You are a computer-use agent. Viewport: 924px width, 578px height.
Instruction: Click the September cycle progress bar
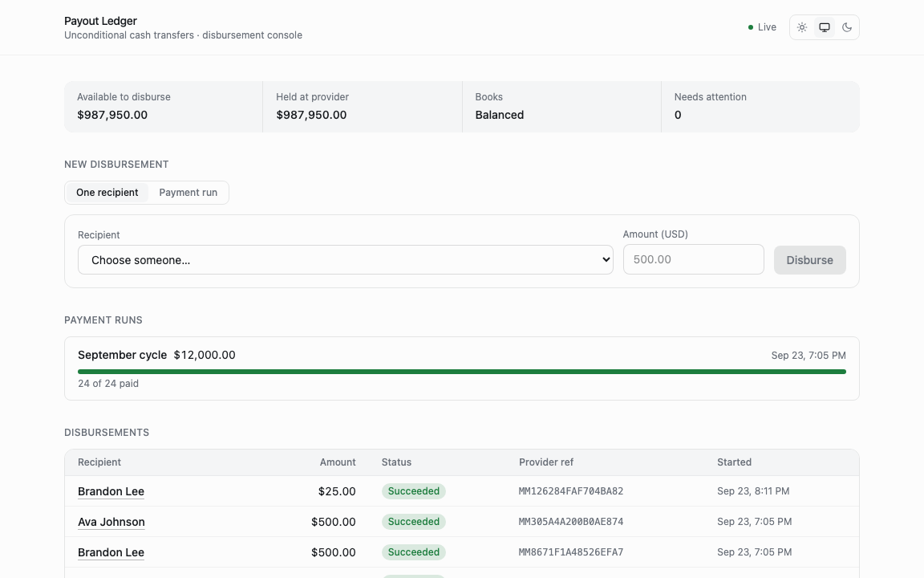click(x=462, y=372)
